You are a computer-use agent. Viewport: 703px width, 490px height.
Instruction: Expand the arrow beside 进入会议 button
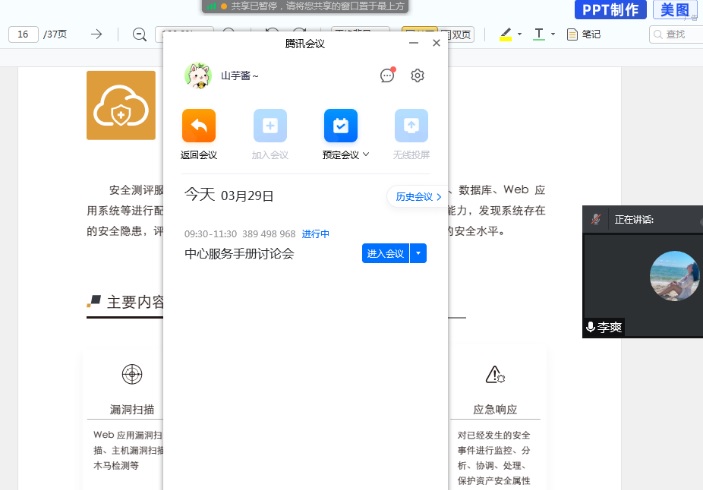click(x=419, y=253)
